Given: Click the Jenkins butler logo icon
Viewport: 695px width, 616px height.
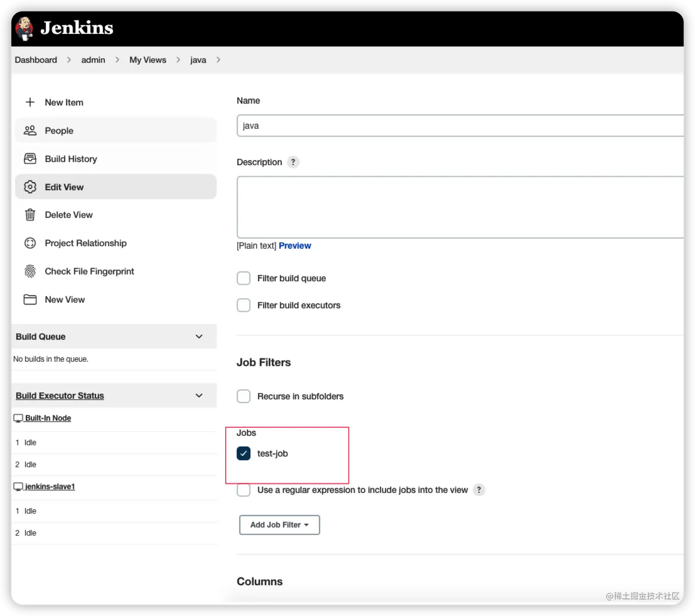Looking at the screenshot, I should [x=24, y=29].
